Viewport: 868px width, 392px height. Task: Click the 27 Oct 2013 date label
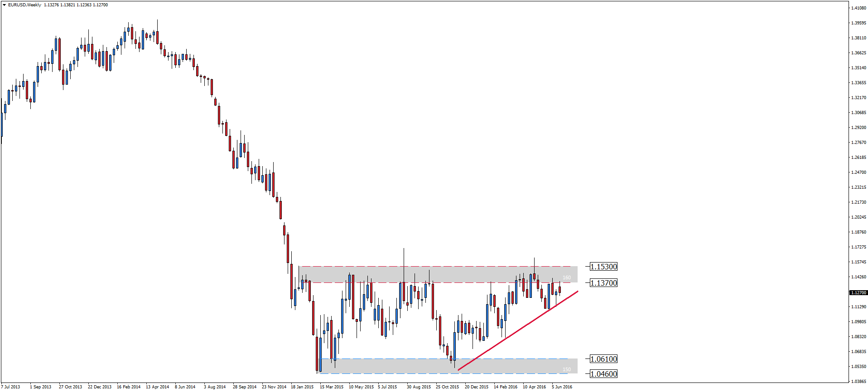coord(70,387)
